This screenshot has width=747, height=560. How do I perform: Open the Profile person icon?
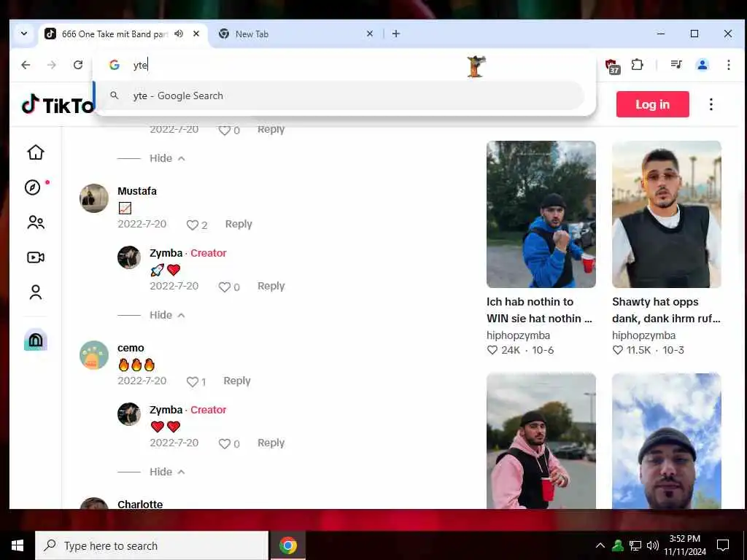click(x=36, y=292)
